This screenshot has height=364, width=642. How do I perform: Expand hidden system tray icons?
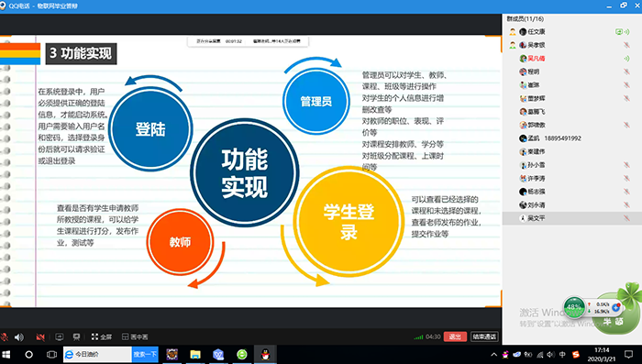tap(493, 355)
